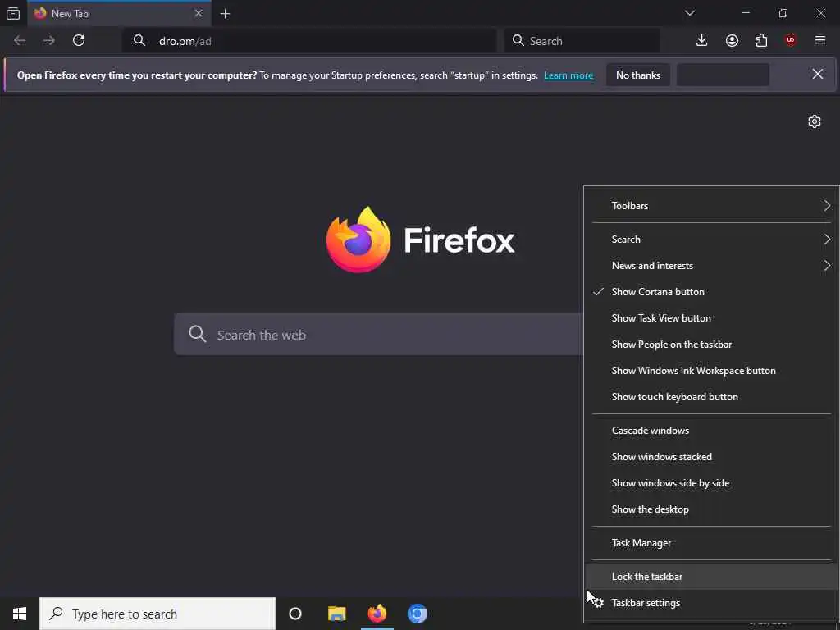The image size is (840, 630).
Task: Switch to the New Tab tab
Action: 119,13
